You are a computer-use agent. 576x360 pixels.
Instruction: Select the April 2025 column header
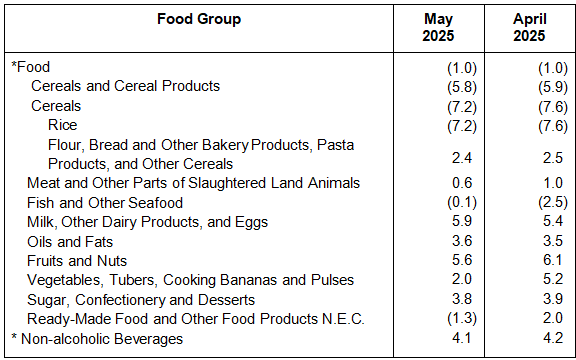[x=529, y=28]
